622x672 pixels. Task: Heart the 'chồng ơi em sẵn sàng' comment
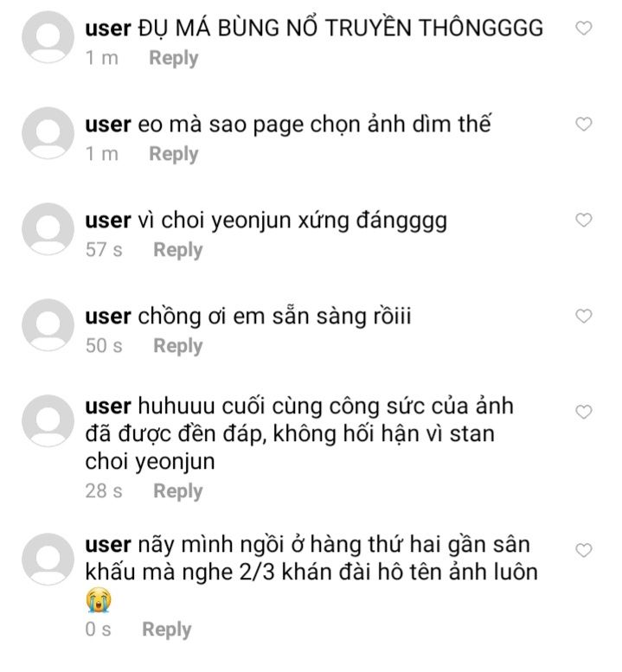[583, 317]
